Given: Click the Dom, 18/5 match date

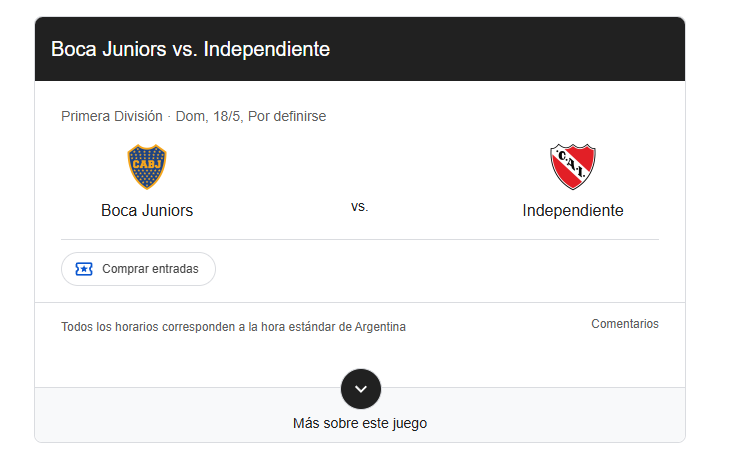Looking at the screenshot, I should pos(208,116).
